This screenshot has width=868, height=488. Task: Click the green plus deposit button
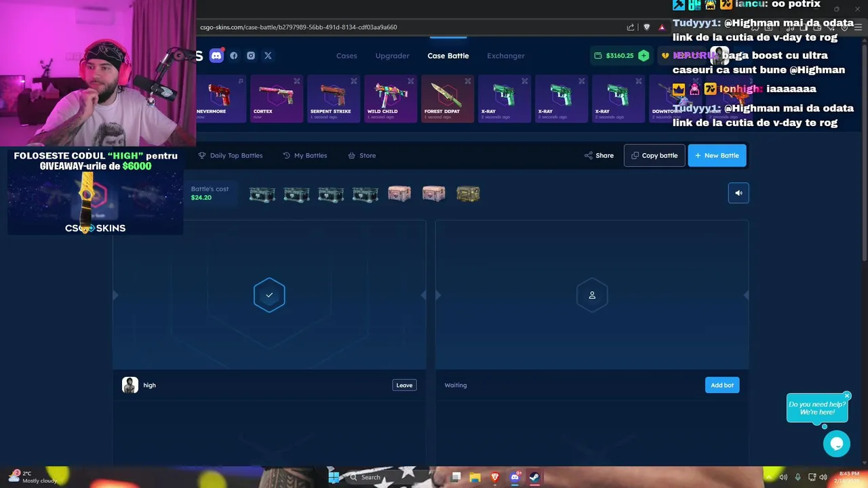[644, 56]
